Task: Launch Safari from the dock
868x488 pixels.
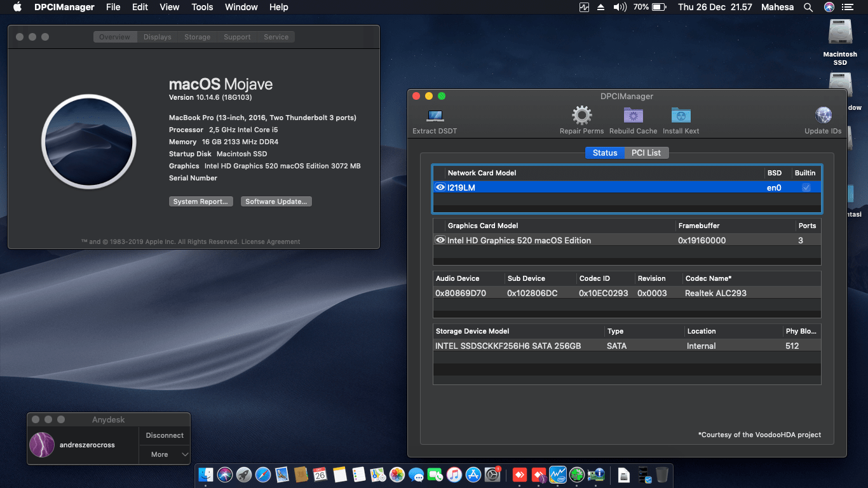Action: pyautogui.click(x=262, y=474)
